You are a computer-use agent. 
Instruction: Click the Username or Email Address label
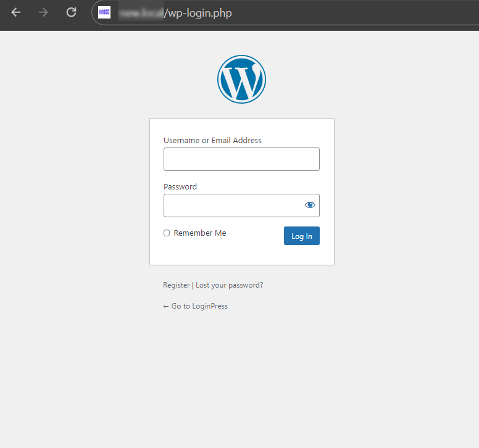point(212,141)
